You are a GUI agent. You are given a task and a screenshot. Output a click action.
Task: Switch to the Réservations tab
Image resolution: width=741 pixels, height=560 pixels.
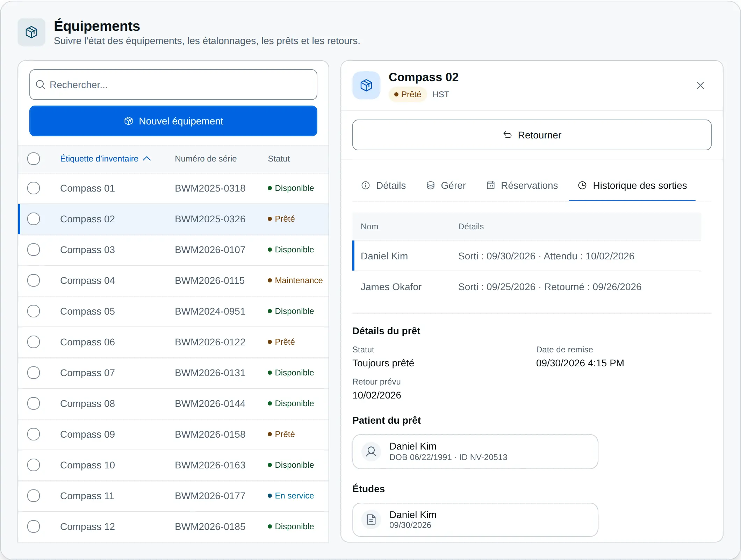pyautogui.click(x=522, y=186)
